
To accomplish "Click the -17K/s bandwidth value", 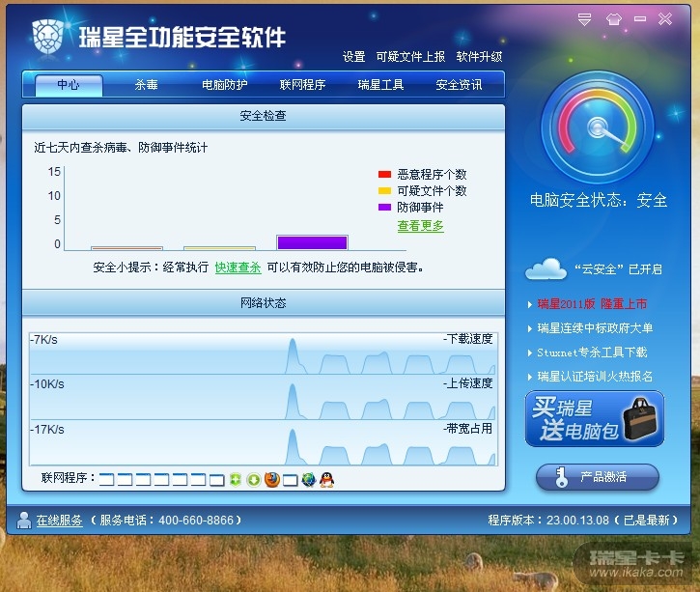I will (x=47, y=430).
